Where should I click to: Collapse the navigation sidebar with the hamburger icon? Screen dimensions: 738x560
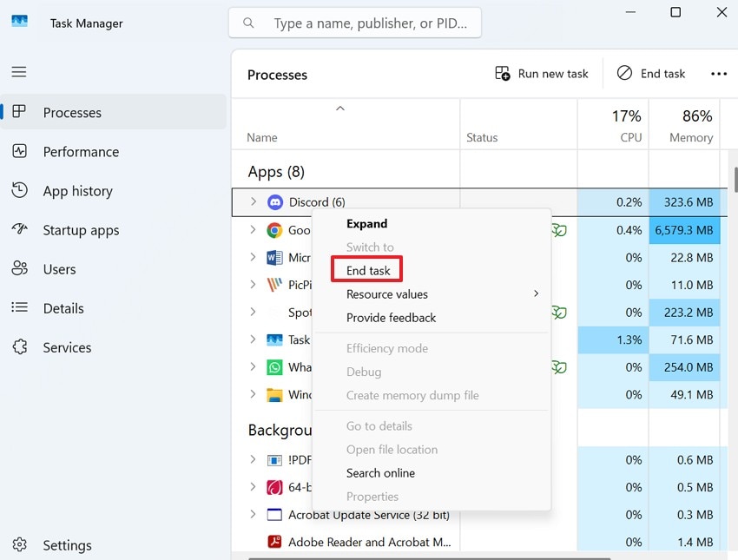(x=18, y=71)
